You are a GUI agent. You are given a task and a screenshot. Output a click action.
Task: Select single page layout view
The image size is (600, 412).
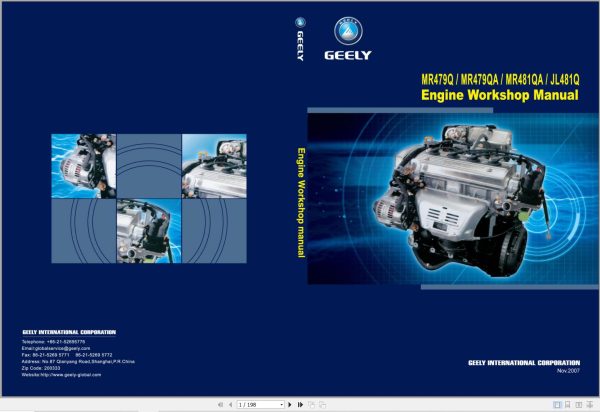(x=557, y=404)
